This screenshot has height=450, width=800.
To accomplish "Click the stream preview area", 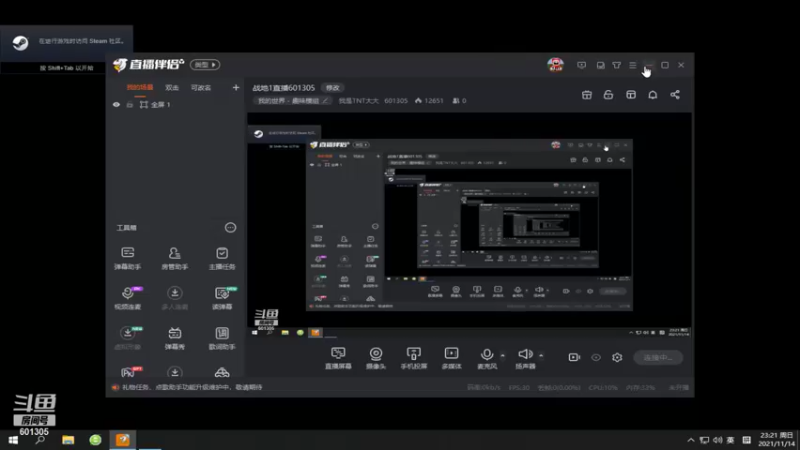I will (x=469, y=226).
